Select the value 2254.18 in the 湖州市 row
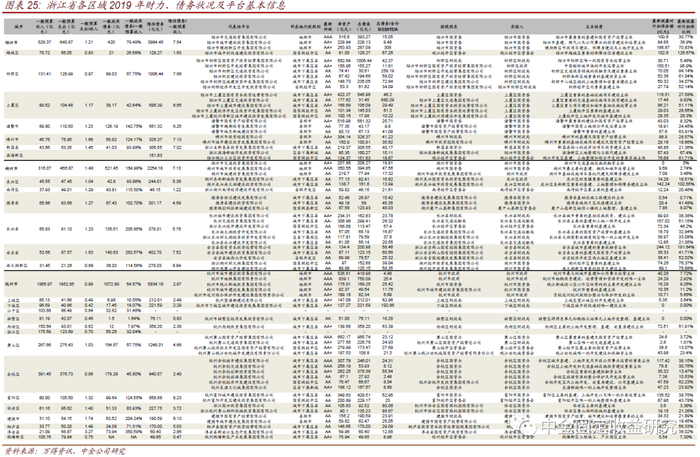 point(155,169)
